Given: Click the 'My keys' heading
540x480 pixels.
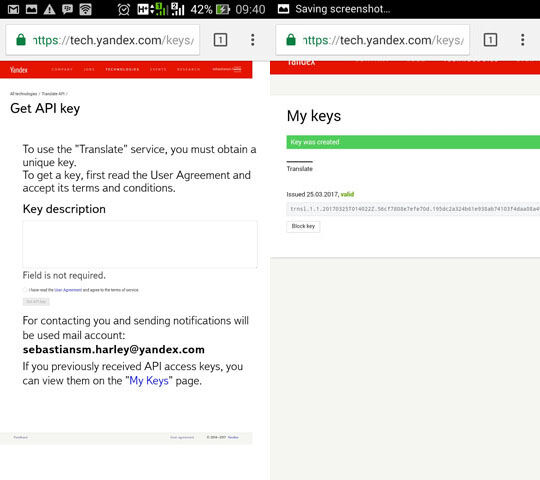Looking at the screenshot, I should tap(314, 116).
